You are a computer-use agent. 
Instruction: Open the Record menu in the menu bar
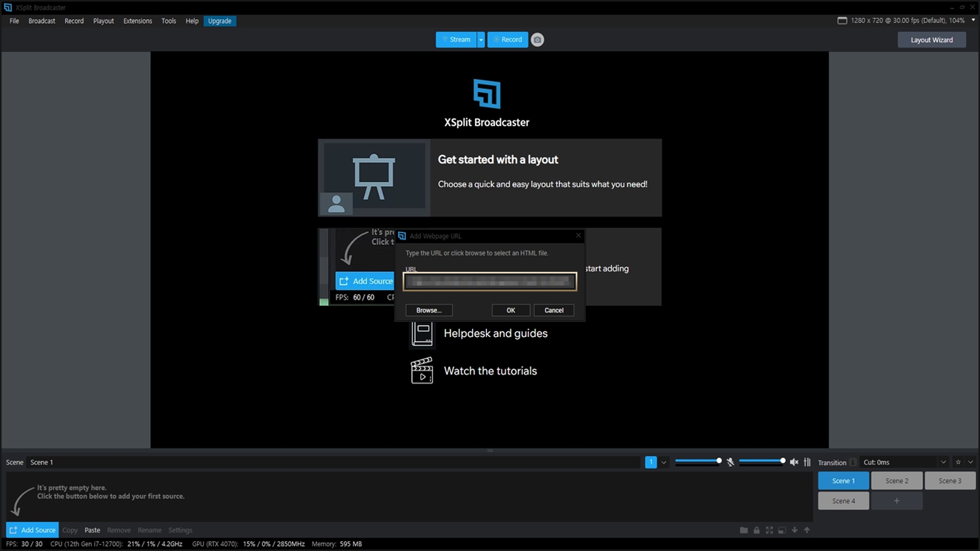pyautogui.click(x=74, y=21)
